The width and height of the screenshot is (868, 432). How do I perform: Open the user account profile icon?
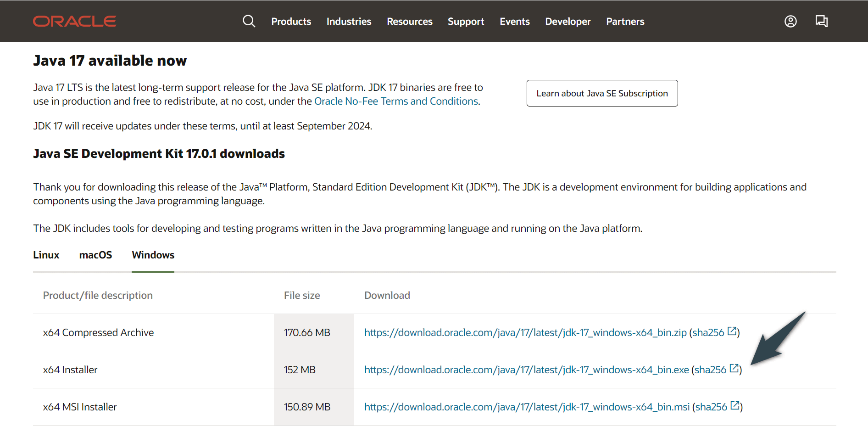[x=790, y=21]
